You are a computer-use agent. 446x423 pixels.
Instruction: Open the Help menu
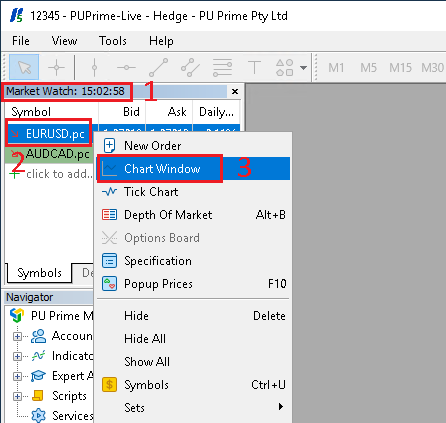pyautogui.click(x=161, y=41)
